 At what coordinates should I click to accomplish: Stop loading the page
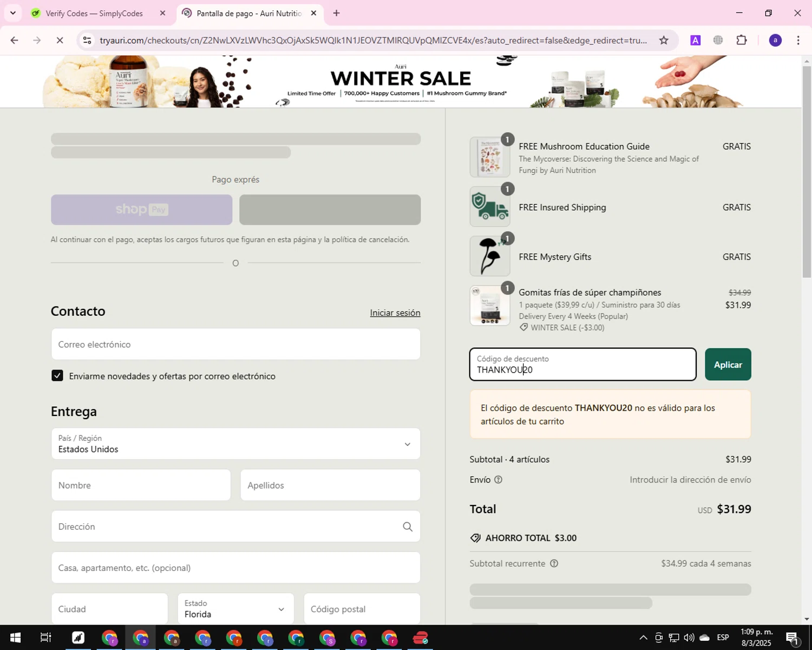click(60, 40)
